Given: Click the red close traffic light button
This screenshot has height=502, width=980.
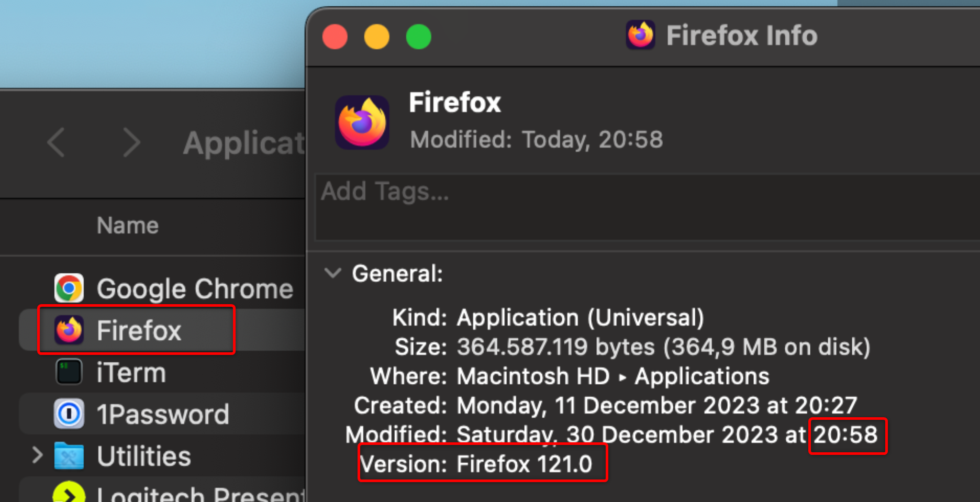Looking at the screenshot, I should pos(335,37).
